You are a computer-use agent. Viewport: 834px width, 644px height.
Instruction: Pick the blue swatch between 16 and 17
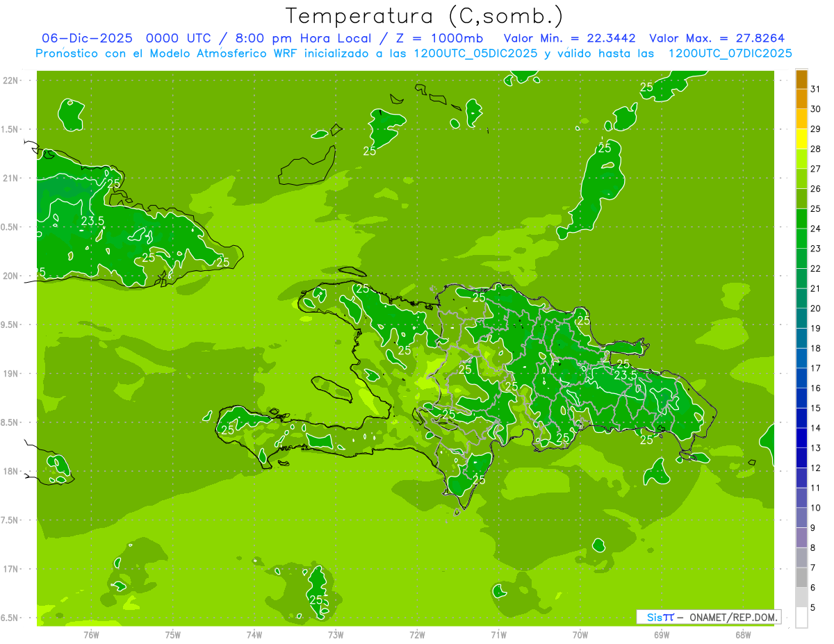801,379
